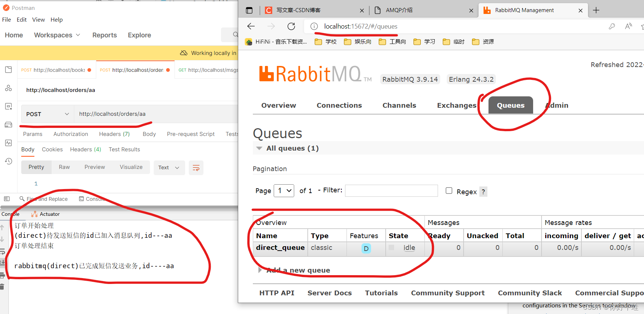Screen dimensions: 644x314
Task: Click the Read aloud icon in the address bar
Action: click(628, 26)
